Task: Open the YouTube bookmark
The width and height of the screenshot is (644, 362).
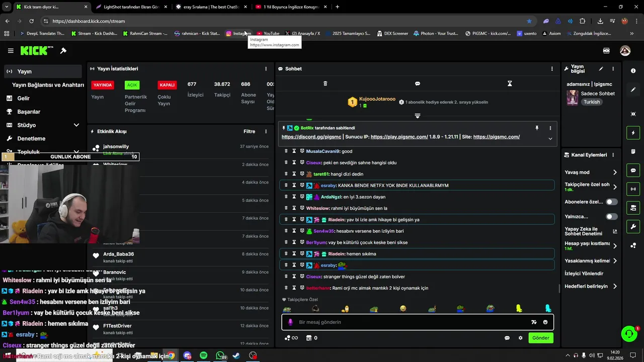Action: pyautogui.click(x=268, y=34)
